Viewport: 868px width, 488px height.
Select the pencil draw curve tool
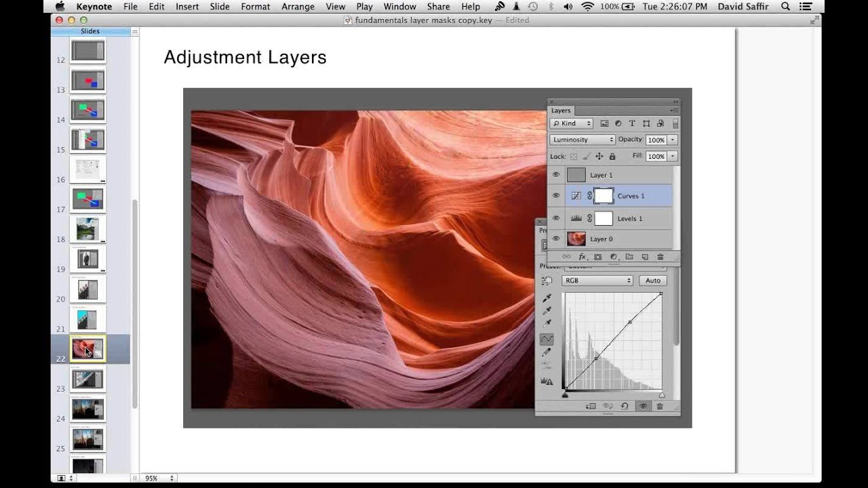click(x=547, y=352)
